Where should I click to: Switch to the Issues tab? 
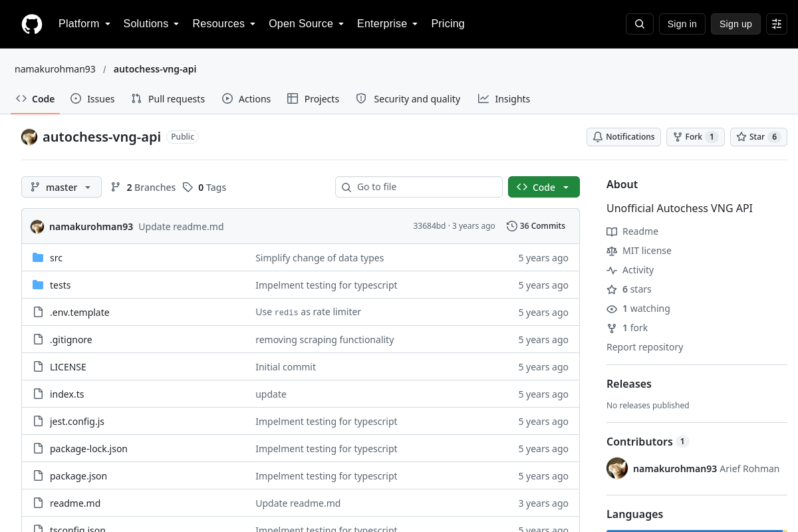tap(92, 99)
